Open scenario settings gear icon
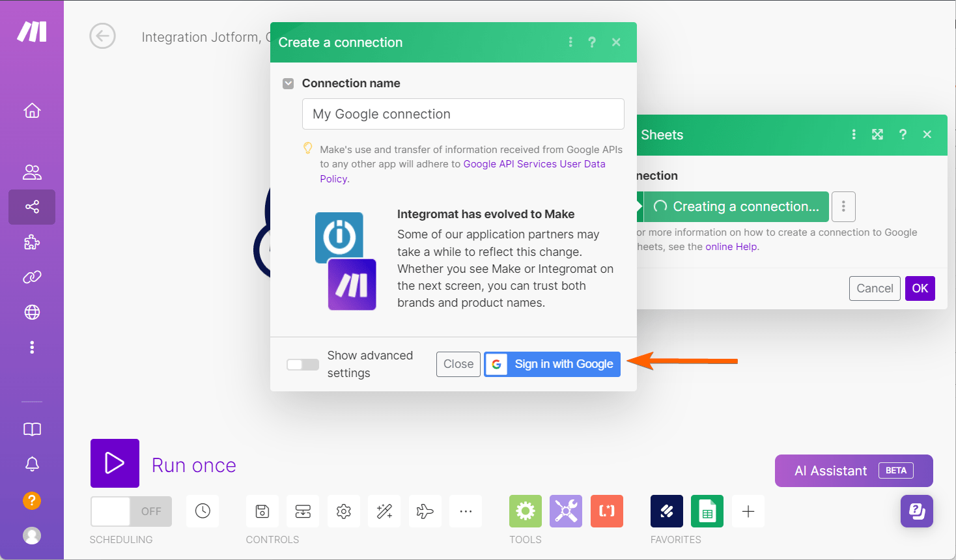 [x=344, y=511]
